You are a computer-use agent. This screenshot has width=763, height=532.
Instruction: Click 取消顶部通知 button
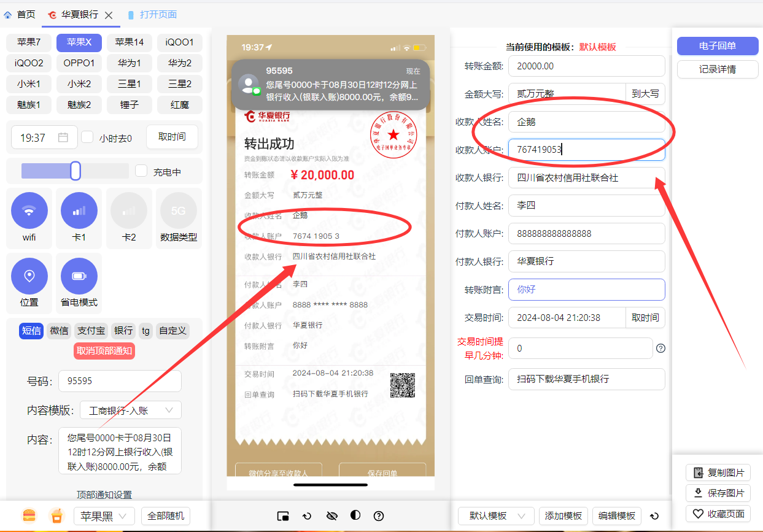(x=104, y=351)
